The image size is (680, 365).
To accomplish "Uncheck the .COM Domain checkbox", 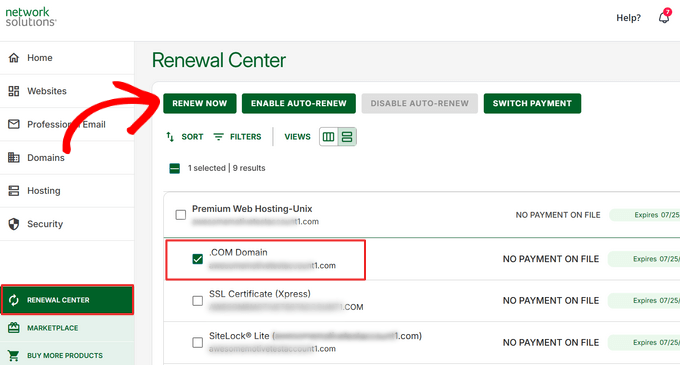I will pos(198,259).
